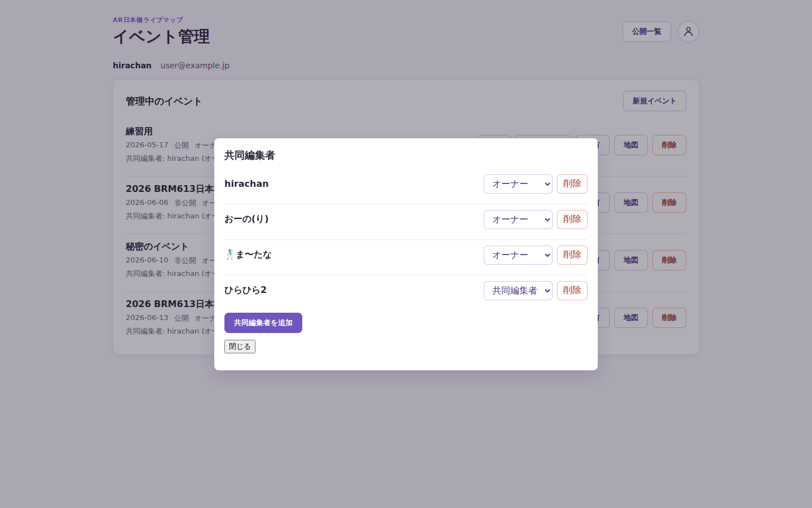Delete hirachan from co-editors
This screenshot has width=812, height=508.
572,184
